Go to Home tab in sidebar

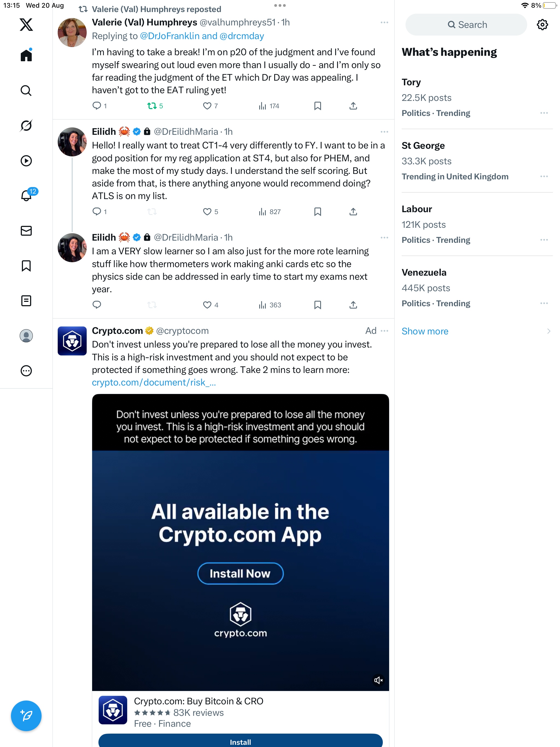tap(26, 56)
